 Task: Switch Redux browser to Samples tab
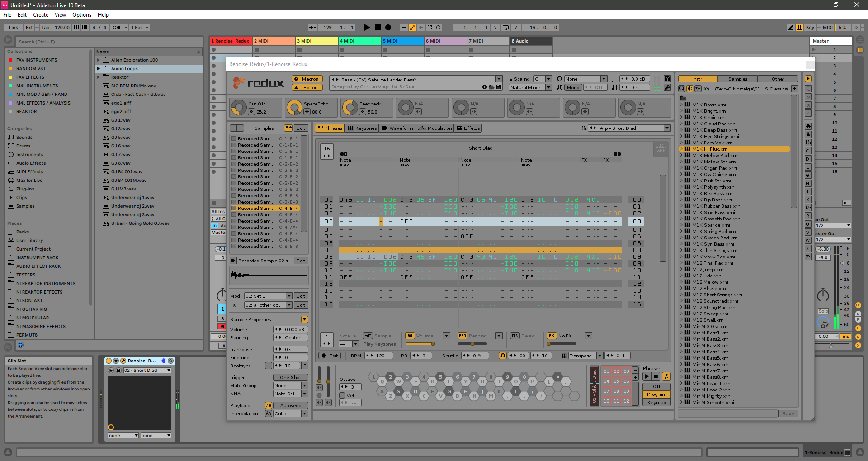(x=738, y=79)
